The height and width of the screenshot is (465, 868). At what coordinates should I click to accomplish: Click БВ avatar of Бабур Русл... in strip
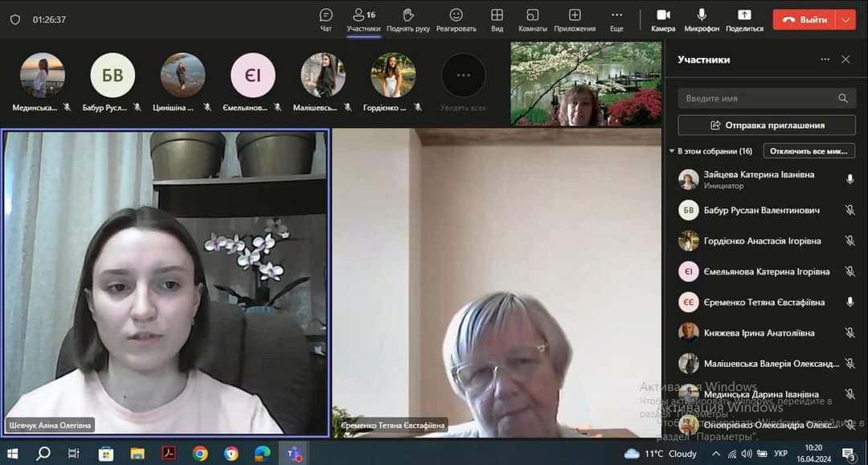coord(113,76)
